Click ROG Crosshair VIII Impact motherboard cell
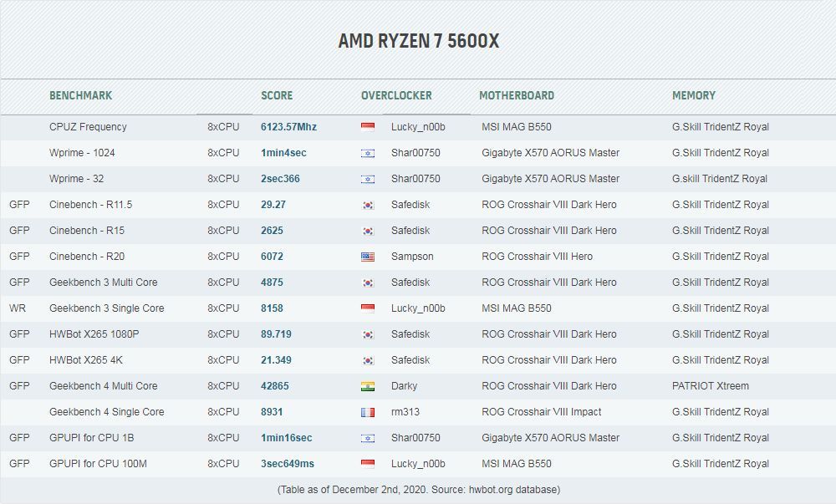836x504 pixels. point(541,412)
